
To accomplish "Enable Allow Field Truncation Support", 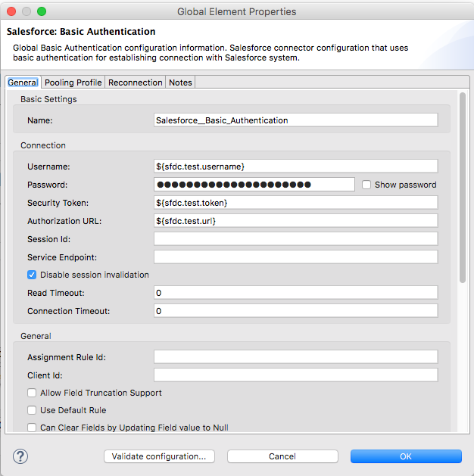I will [32, 393].
